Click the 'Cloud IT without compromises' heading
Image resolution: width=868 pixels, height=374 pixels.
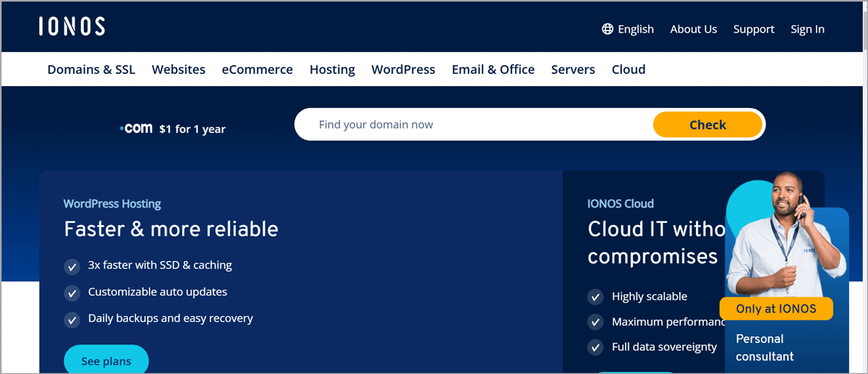click(x=657, y=242)
